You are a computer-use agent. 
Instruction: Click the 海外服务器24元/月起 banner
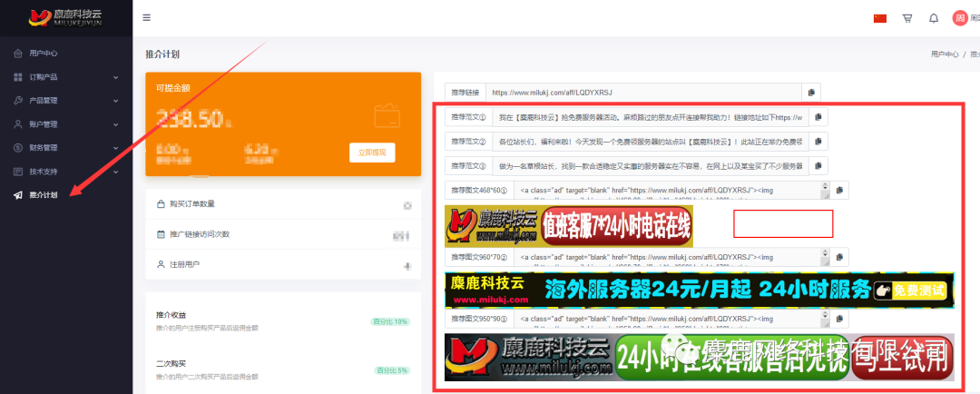coord(700,290)
